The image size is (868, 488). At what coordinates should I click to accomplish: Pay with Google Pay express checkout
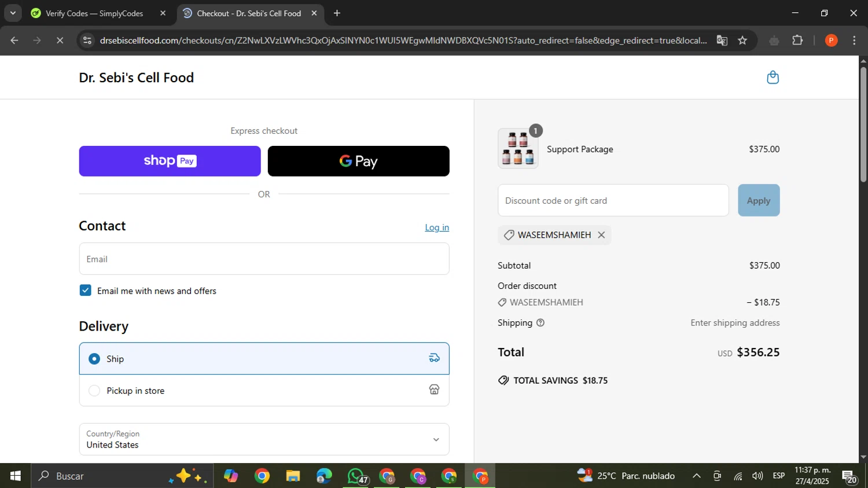(358, 161)
